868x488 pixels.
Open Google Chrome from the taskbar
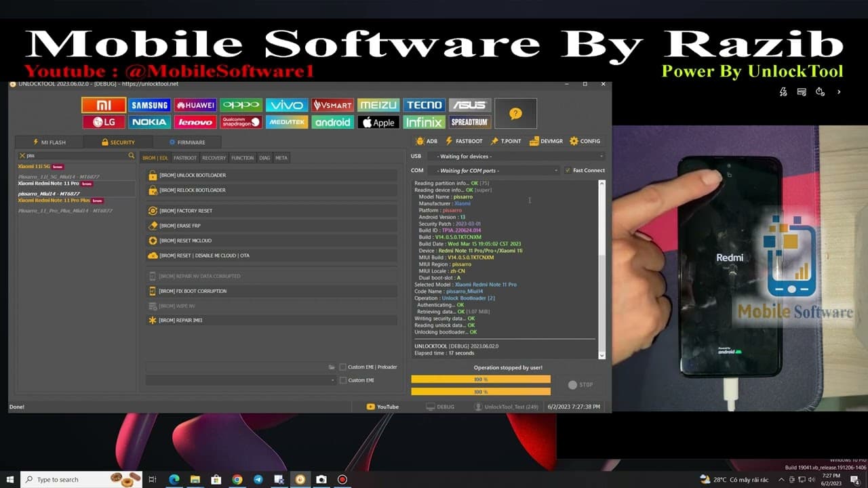point(237,480)
